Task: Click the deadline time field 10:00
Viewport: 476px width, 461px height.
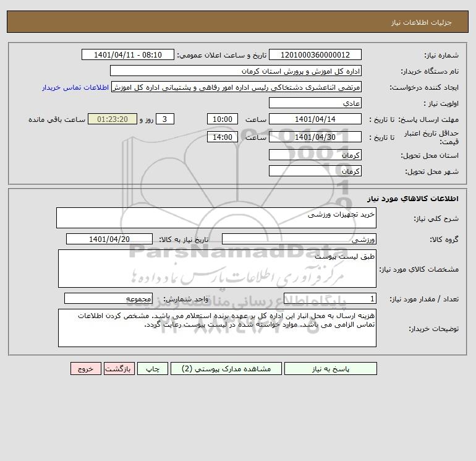Action: [x=222, y=119]
